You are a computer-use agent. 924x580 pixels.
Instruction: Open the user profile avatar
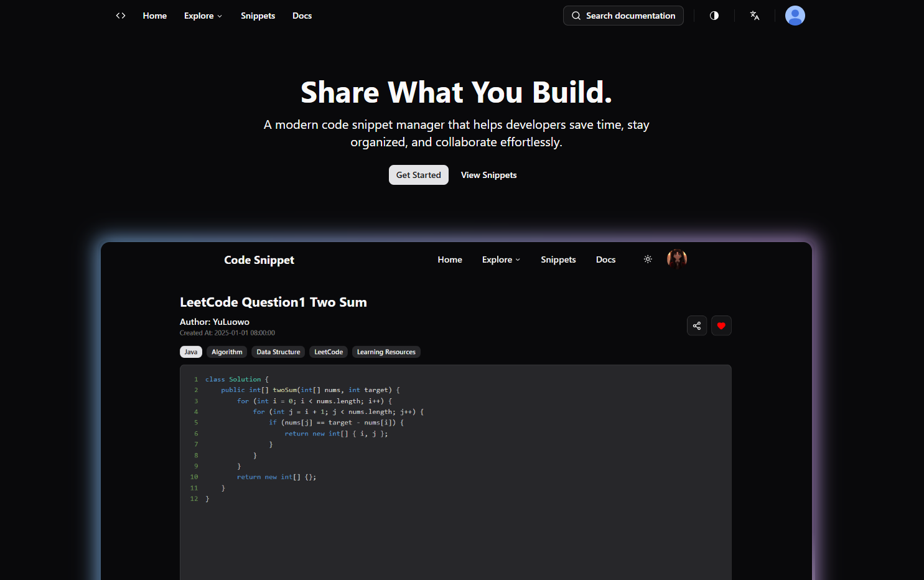coord(795,16)
